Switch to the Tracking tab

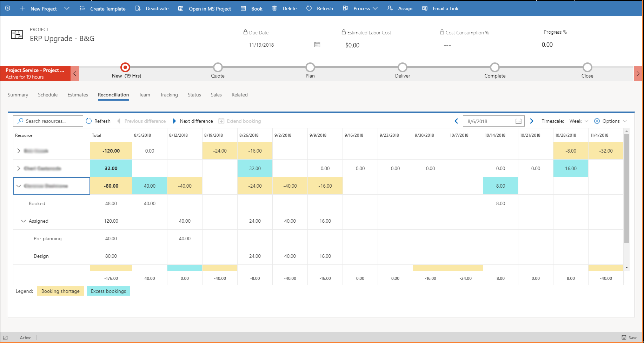(x=169, y=95)
